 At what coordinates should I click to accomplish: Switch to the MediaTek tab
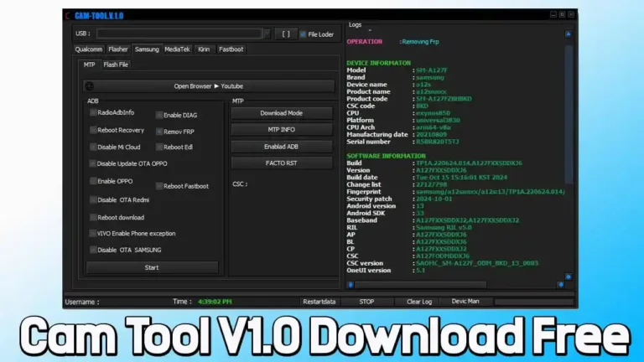(x=177, y=49)
